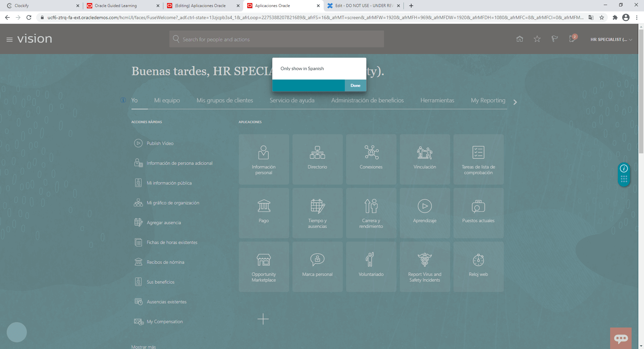Open the Chrome three-dot menu
644x349 pixels.
coord(637,17)
